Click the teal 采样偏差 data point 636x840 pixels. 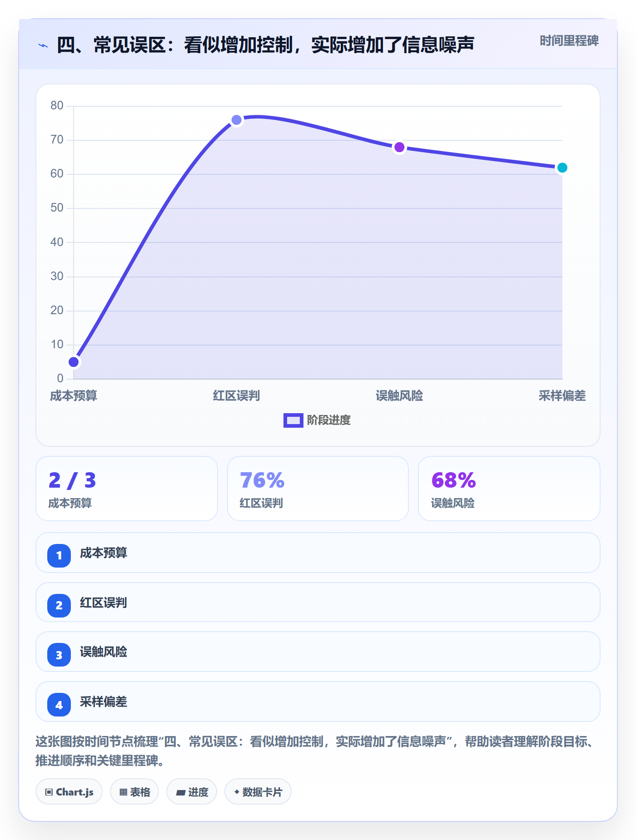coord(562,168)
